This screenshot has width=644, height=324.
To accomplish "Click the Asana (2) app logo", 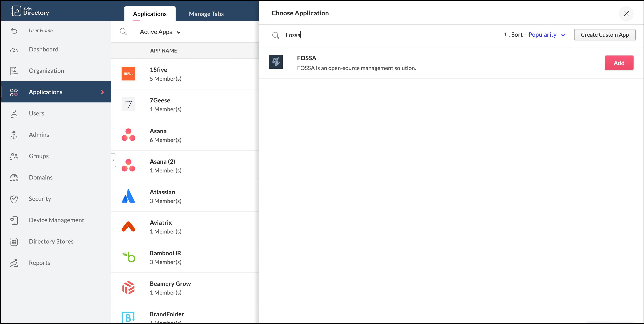I will point(128,165).
